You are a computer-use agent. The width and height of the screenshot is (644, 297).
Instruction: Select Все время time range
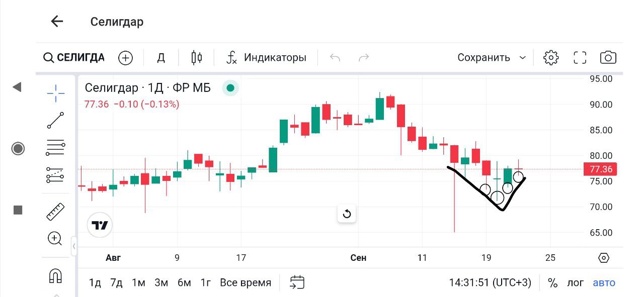point(246,283)
